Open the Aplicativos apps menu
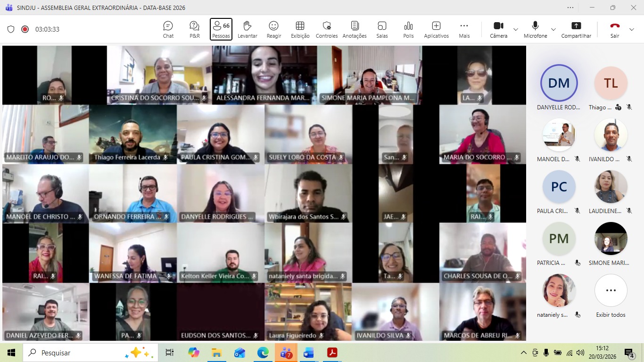The image size is (644, 362). (x=436, y=29)
